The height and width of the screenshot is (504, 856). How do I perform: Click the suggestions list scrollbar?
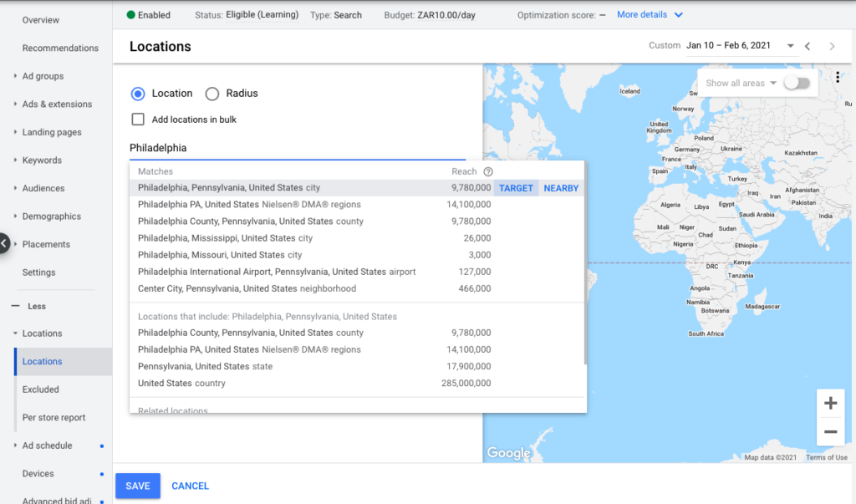(585, 262)
